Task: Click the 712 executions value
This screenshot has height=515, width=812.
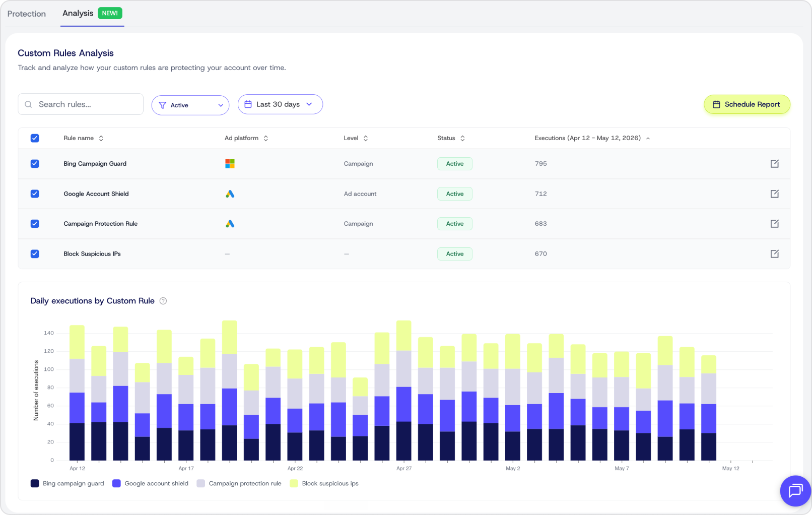Action: tap(541, 194)
